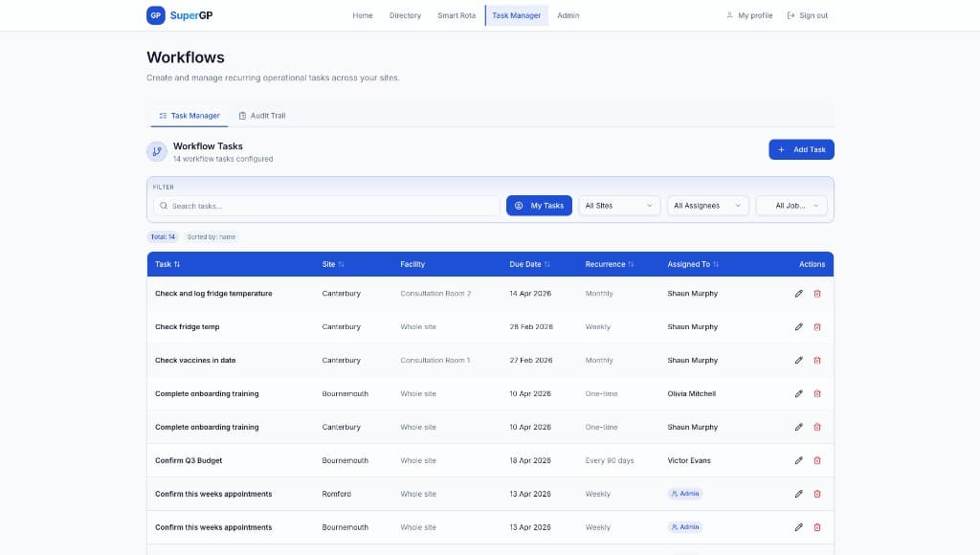Click the Check fridge temp task name
980x555 pixels.
[x=187, y=327]
